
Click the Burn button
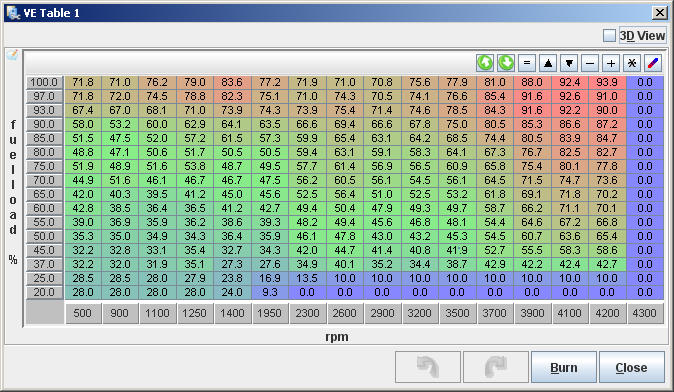click(x=564, y=367)
